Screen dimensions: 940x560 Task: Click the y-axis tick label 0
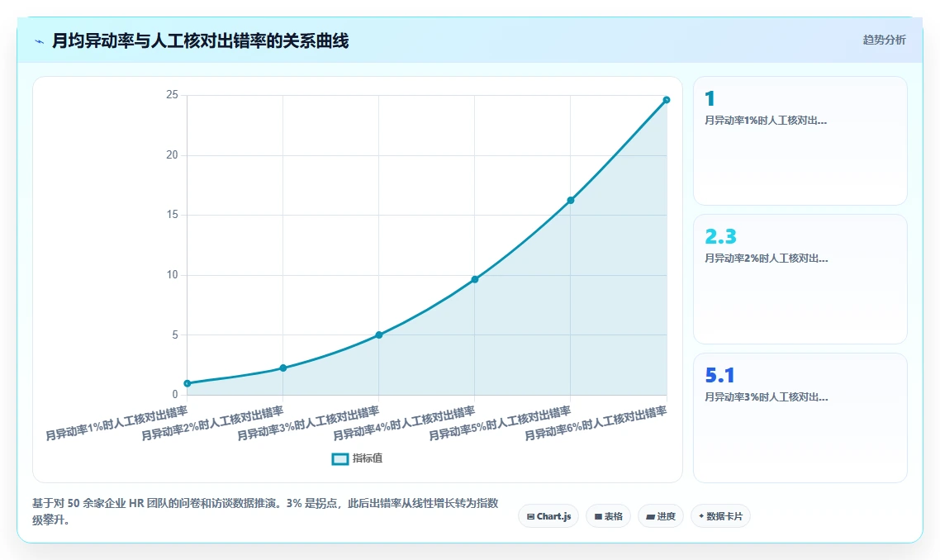[x=175, y=395]
